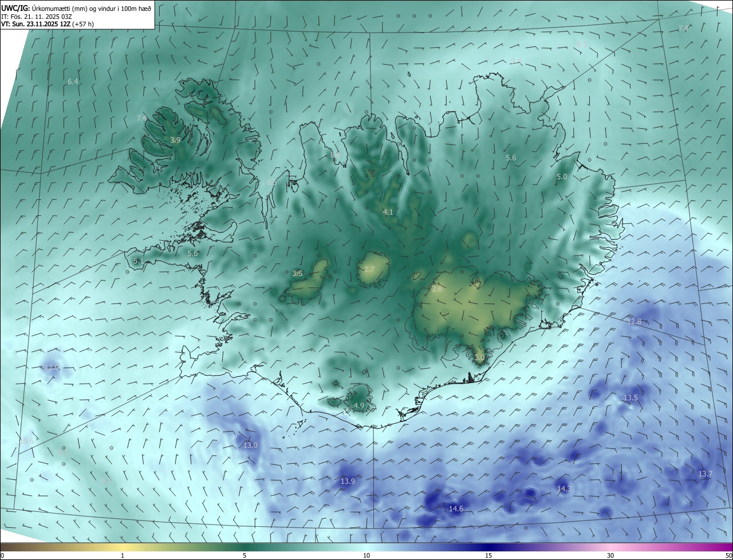Select the 3.9 value on the Westfjords
Viewport: 733px width, 560px height.
point(175,140)
